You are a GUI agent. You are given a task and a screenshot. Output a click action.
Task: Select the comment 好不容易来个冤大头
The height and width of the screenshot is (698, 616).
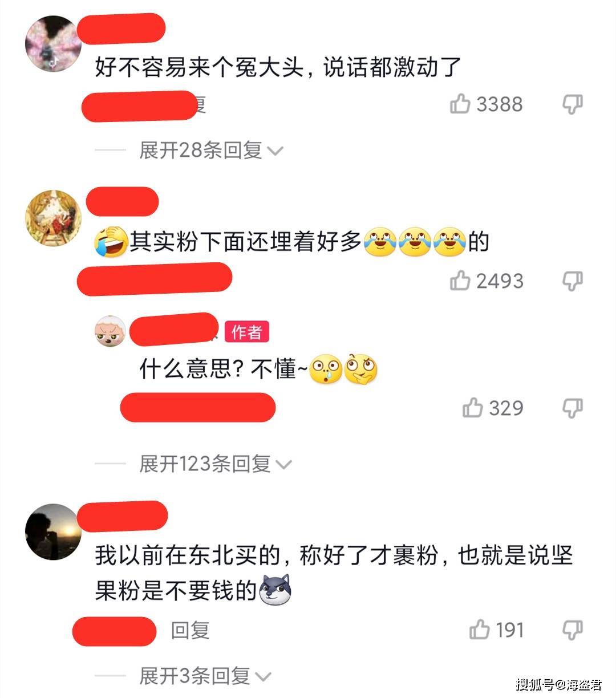click(278, 68)
